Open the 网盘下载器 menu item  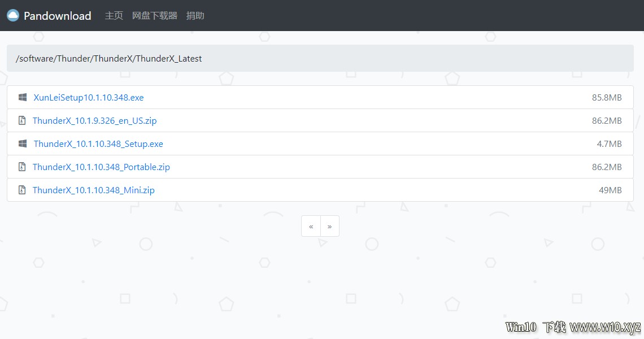click(x=154, y=16)
